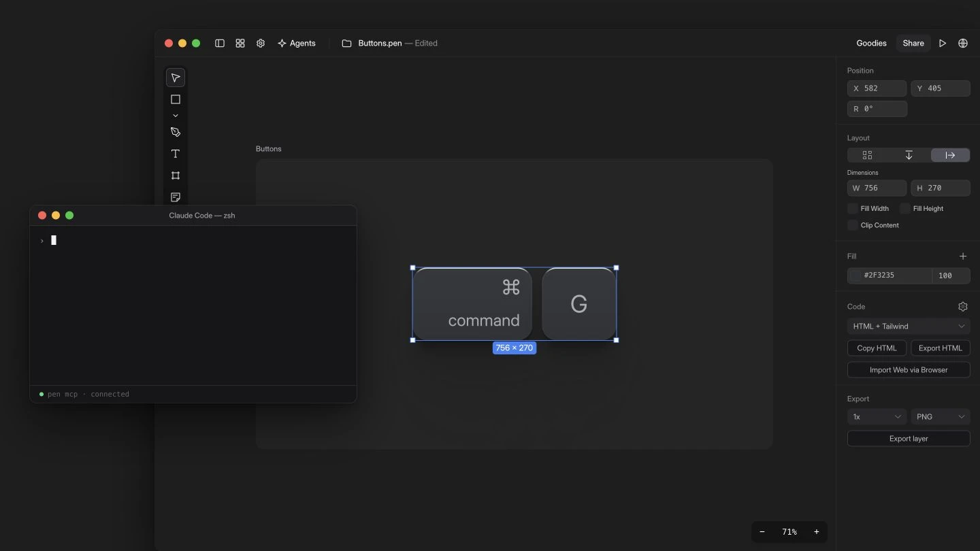Activate the Frame tool
The image size is (980, 551).
coord(176,176)
